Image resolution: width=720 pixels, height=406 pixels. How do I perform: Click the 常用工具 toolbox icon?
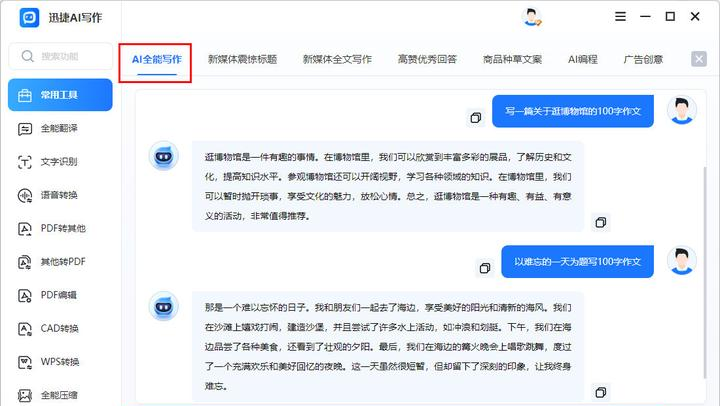[25, 95]
